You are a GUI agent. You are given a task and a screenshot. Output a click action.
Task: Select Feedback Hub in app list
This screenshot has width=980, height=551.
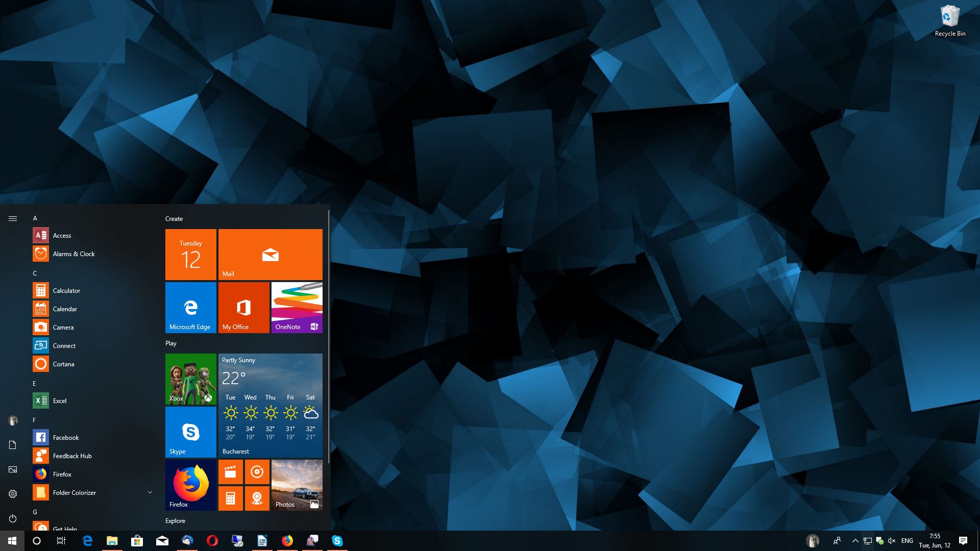(x=72, y=456)
